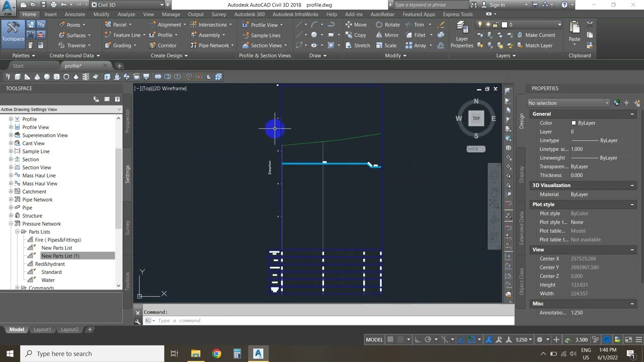This screenshot has height=362, width=644.
Task: Click Make Current layer button
Action: (535, 35)
